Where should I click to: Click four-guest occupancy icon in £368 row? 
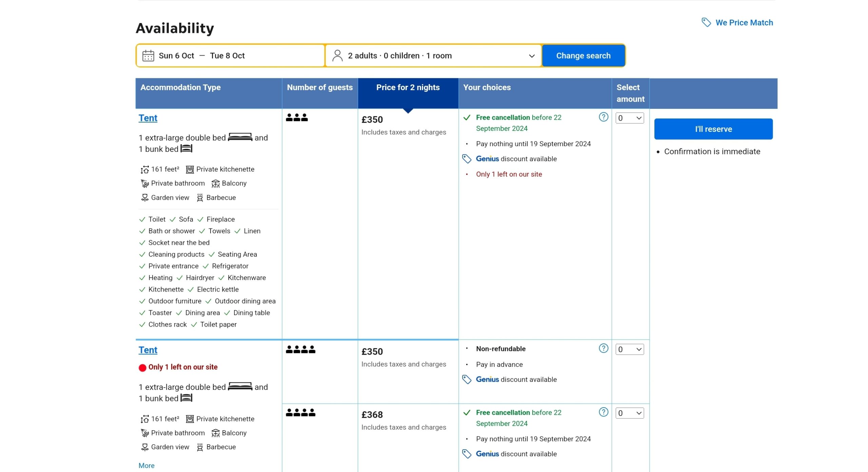point(300,412)
